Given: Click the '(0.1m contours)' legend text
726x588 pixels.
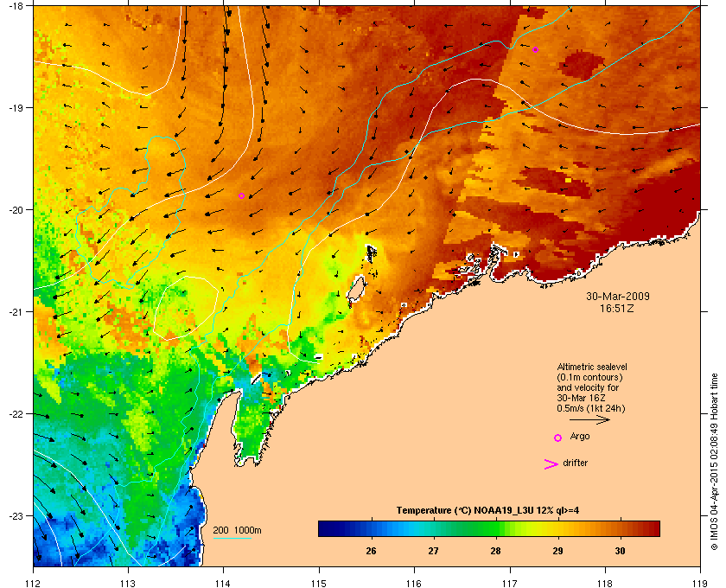Looking at the screenshot, I should [x=589, y=377].
